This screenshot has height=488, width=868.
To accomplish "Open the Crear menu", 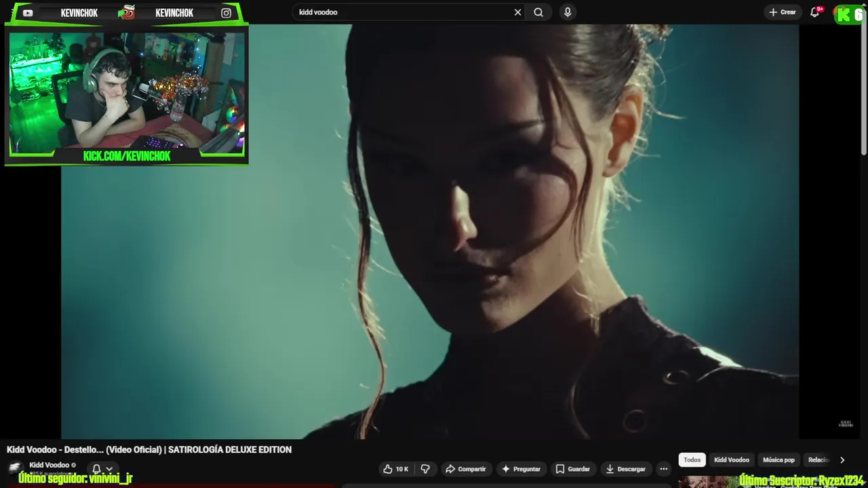I will [782, 12].
